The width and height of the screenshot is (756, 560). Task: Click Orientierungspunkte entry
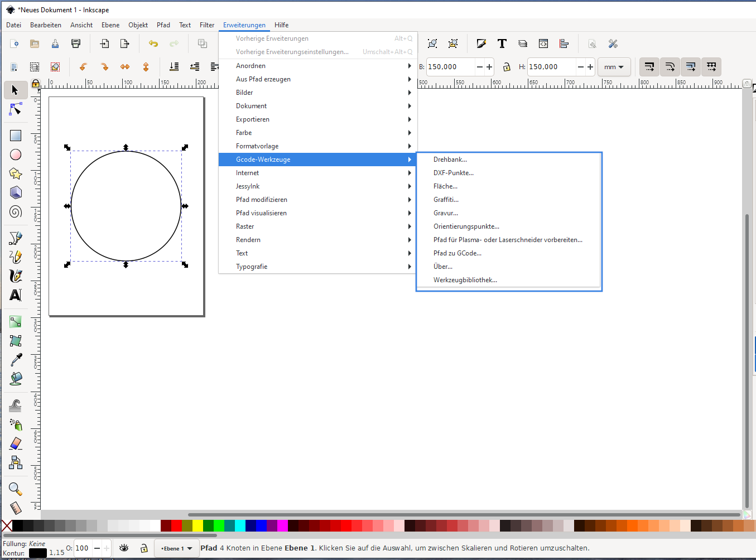tap(466, 226)
